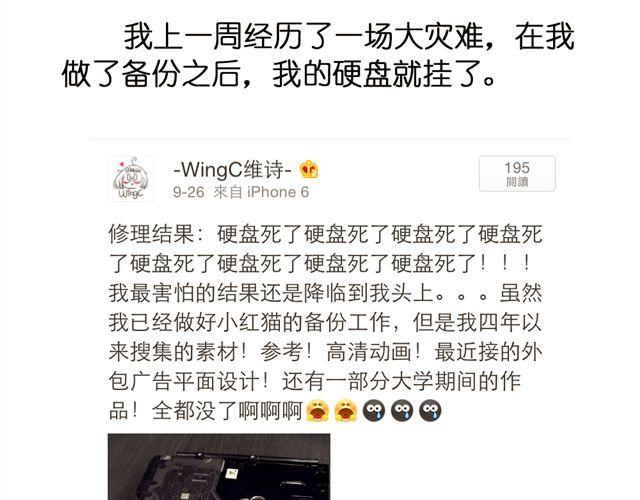Click the post line starting 修理结果
Image resolution: width=640 pixels, height=500 pixels.
coord(325,234)
